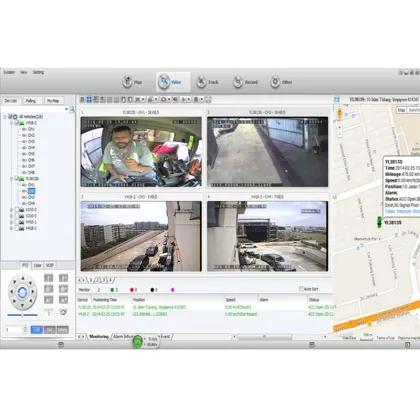Switch to the VOIP tab
Viewport: 420px width, 420px height.
point(50,265)
